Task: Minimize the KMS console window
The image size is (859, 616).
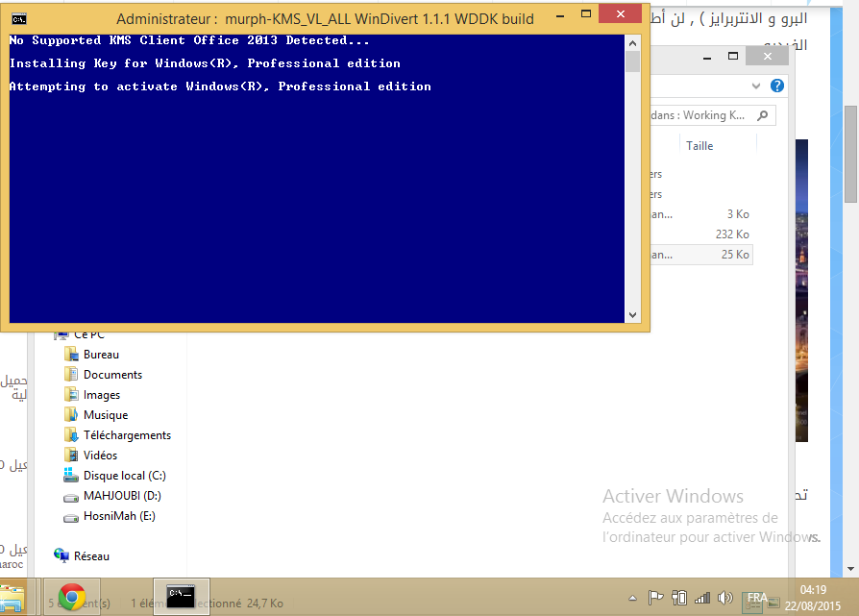Action: pyautogui.click(x=560, y=16)
